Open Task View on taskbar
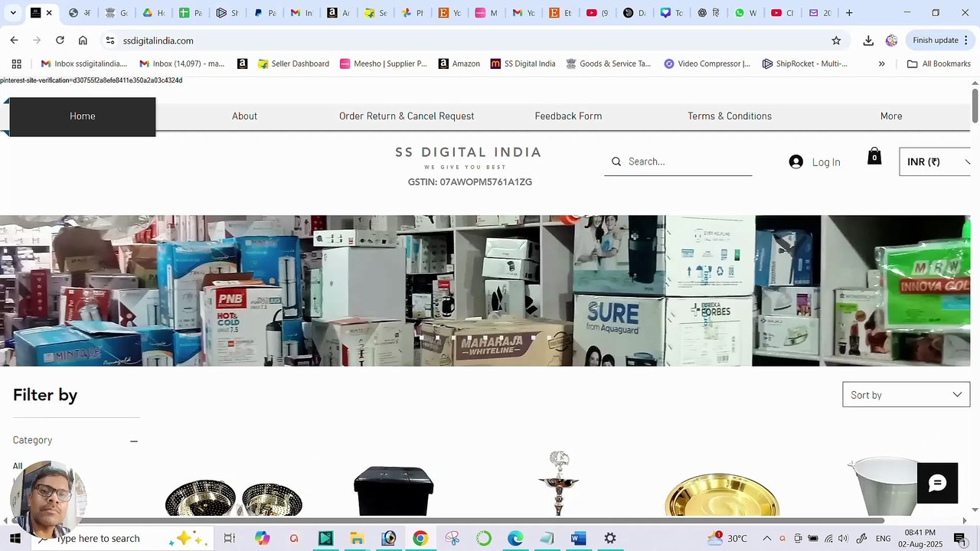 [229, 539]
